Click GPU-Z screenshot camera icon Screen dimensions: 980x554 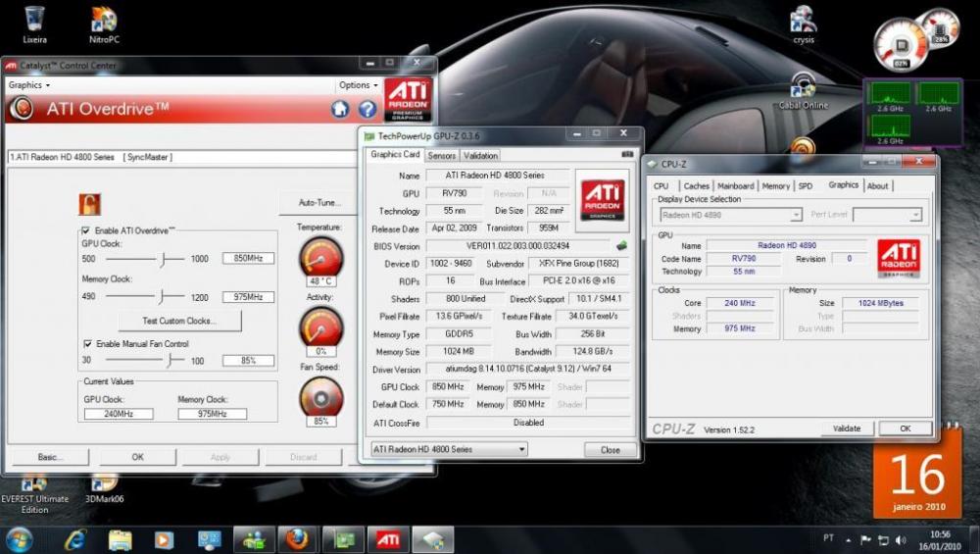click(x=627, y=155)
